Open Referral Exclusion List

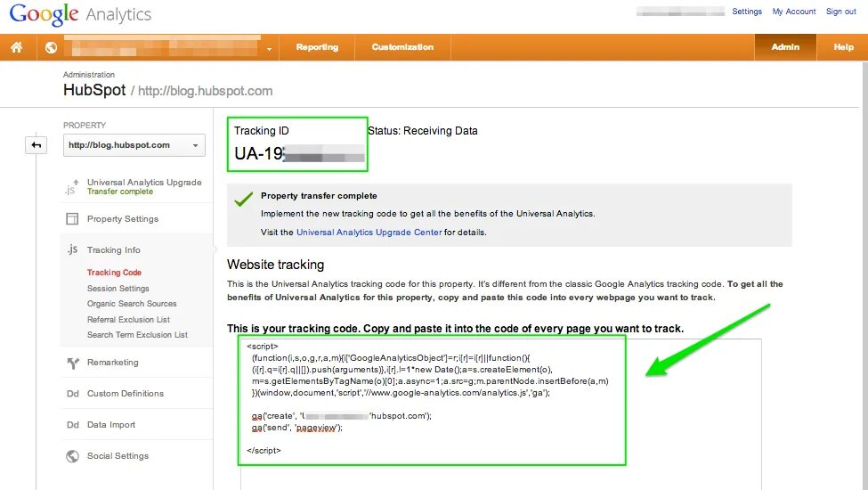(128, 320)
